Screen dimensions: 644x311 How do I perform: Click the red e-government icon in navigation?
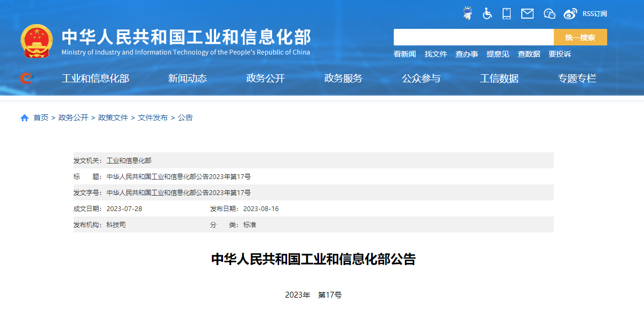click(x=26, y=79)
